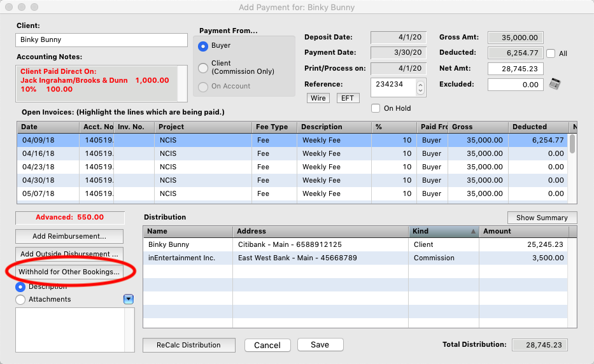The height and width of the screenshot is (364, 594).
Task: Select the 04/16/18 invoice row
Action: [292, 153]
